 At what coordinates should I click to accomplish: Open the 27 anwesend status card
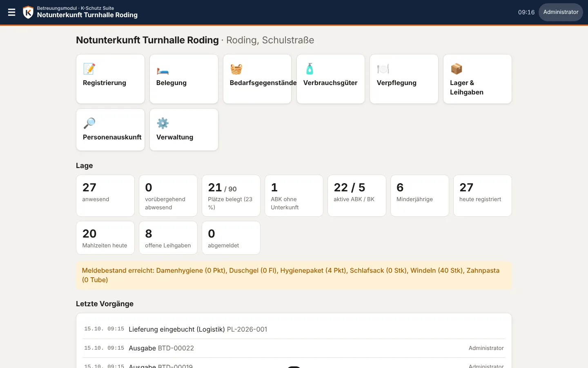tap(105, 195)
